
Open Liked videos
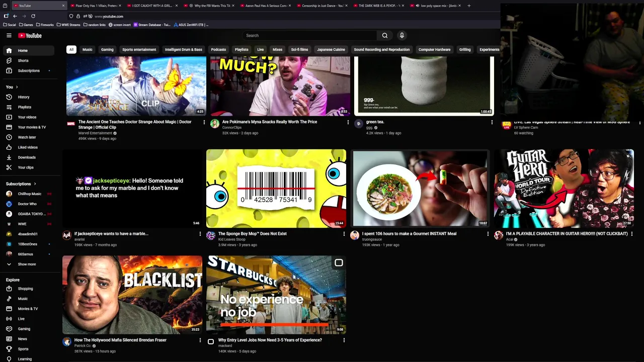pyautogui.click(x=28, y=147)
